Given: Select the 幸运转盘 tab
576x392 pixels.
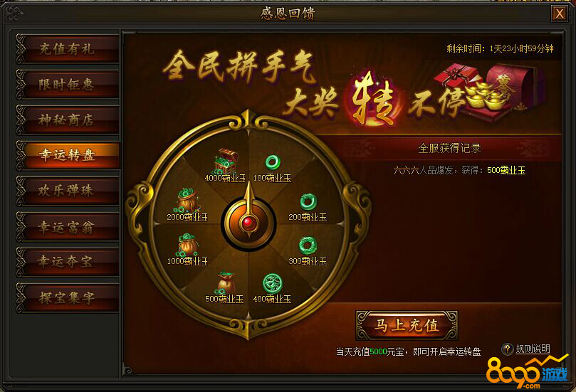Looking at the screenshot, I should [68, 155].
